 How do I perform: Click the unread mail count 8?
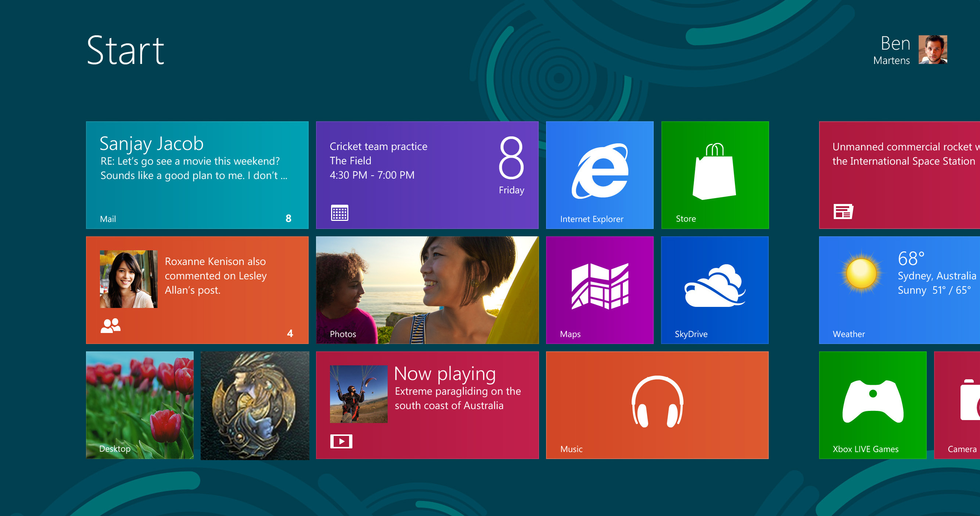(x=288, y=218)
